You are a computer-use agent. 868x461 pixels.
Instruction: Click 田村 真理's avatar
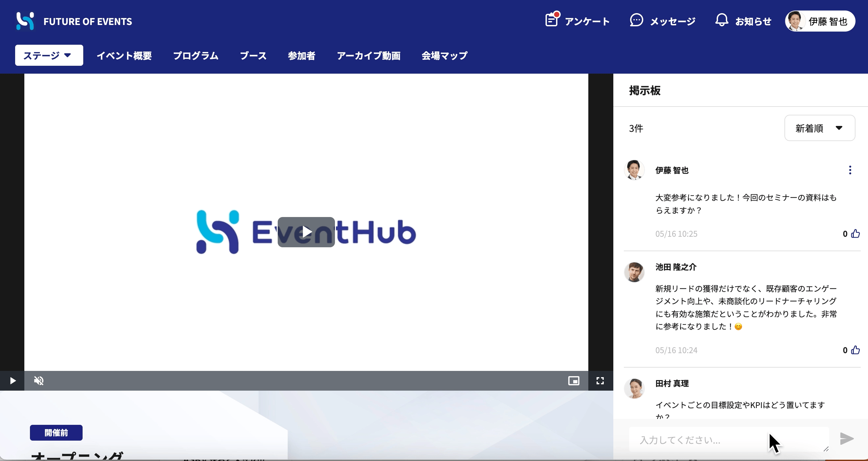click(x=634, y=388)
